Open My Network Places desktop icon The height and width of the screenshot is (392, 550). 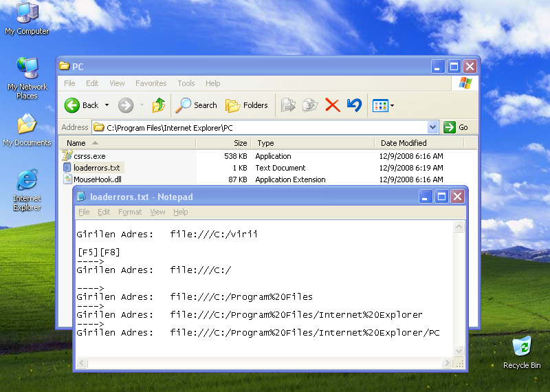click(27, 78)
